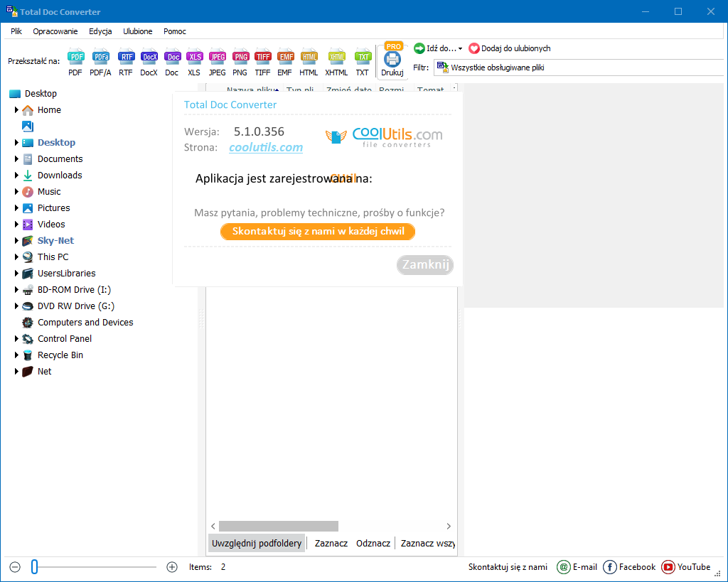Open the Edycja menu
This screenshot has height=582, width=728.
[x=100, y=31]
